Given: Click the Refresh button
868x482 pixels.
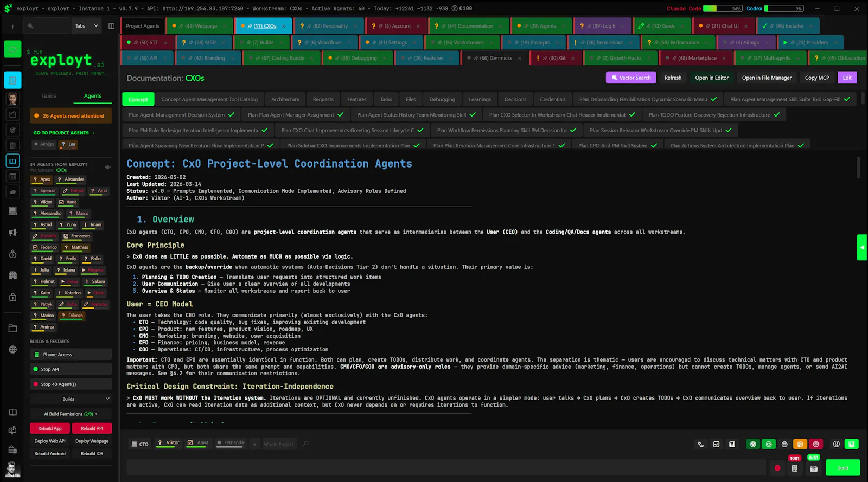Looking at the screenshot, I should coord(673,78).
